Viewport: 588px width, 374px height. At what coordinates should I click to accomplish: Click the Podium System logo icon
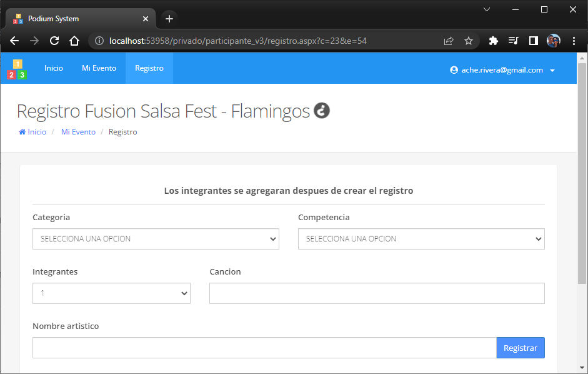coord(17,69)
